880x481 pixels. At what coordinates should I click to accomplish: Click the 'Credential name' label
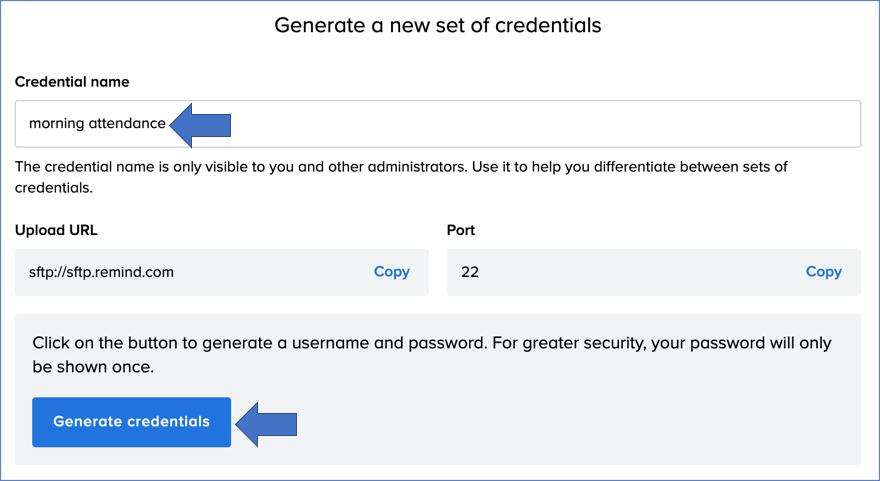(x=72, y=82)
